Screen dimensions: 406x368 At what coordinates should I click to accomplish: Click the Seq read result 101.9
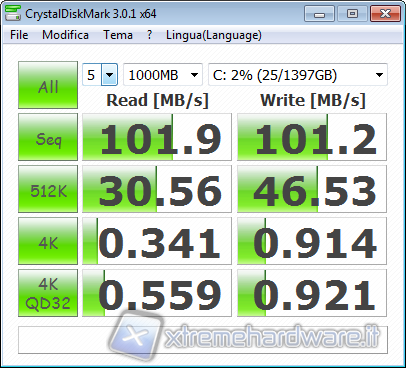tap(157, 137)
